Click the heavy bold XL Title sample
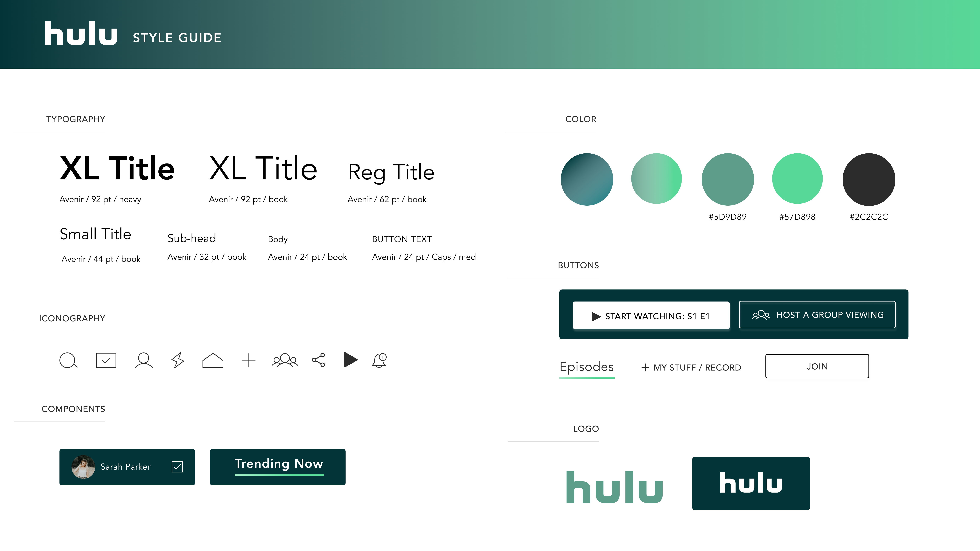This screenshot has width=980, height=551. pos(117,168)
